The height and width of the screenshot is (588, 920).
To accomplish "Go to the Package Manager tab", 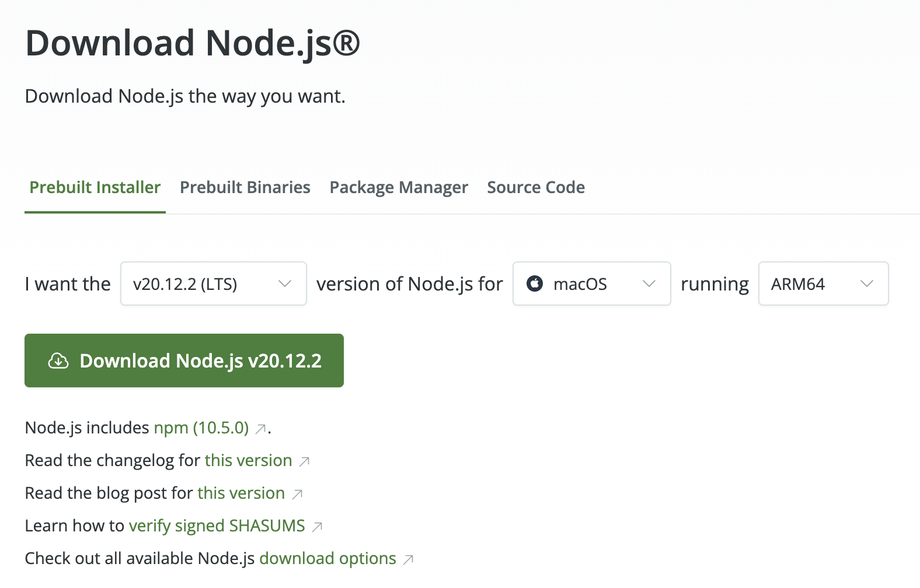I will click(399, 187).
